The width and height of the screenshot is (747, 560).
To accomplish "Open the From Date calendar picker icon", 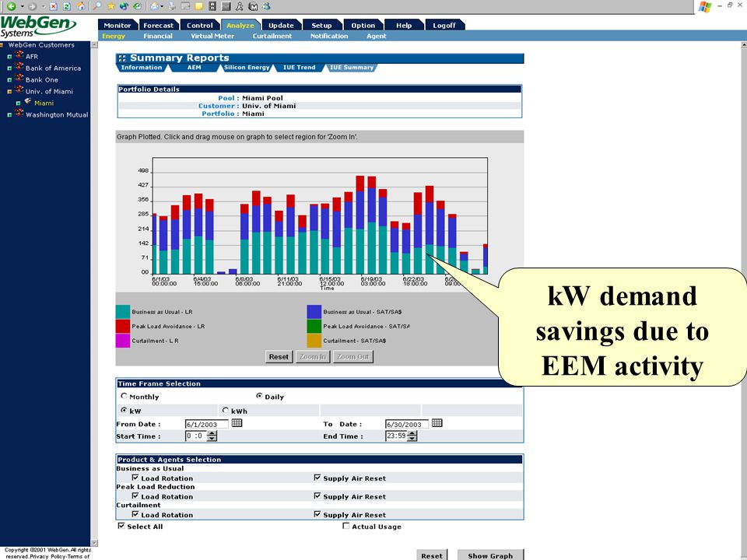I will (x=237, y=423).
